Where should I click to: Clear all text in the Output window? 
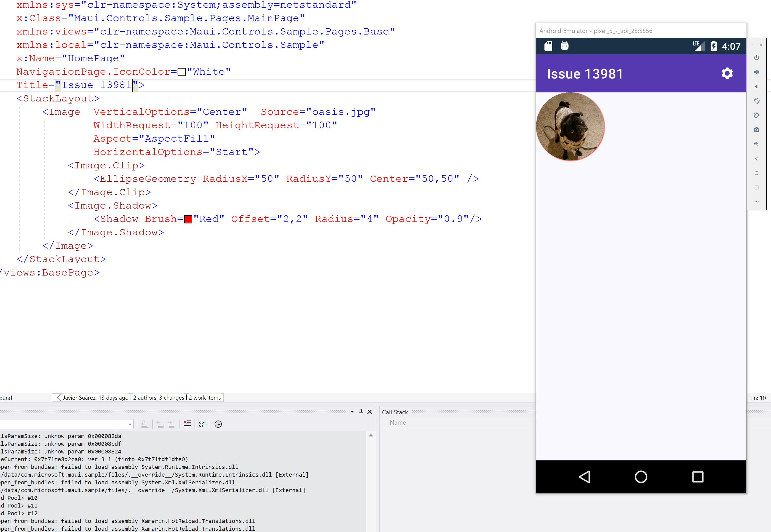pos(187,424)
